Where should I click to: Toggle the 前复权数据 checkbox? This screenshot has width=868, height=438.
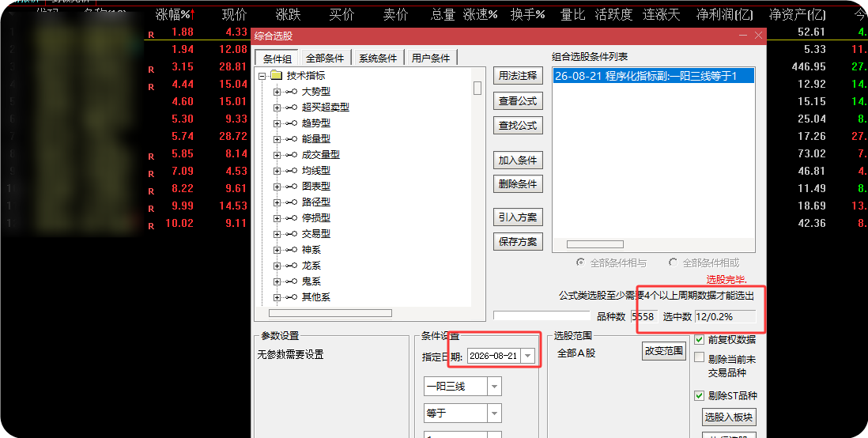(x=699, y=339)
